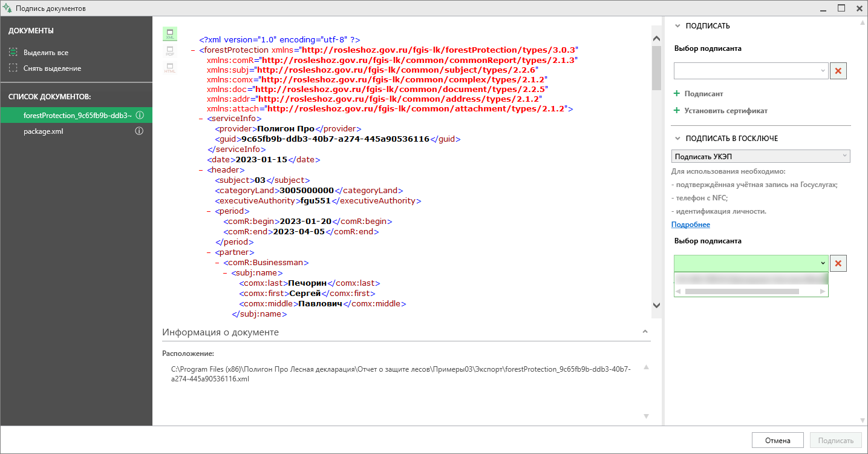This screenshot has height=454, width=868.
Task: Clear signer with top red X
Action: (x=838, y=71)
